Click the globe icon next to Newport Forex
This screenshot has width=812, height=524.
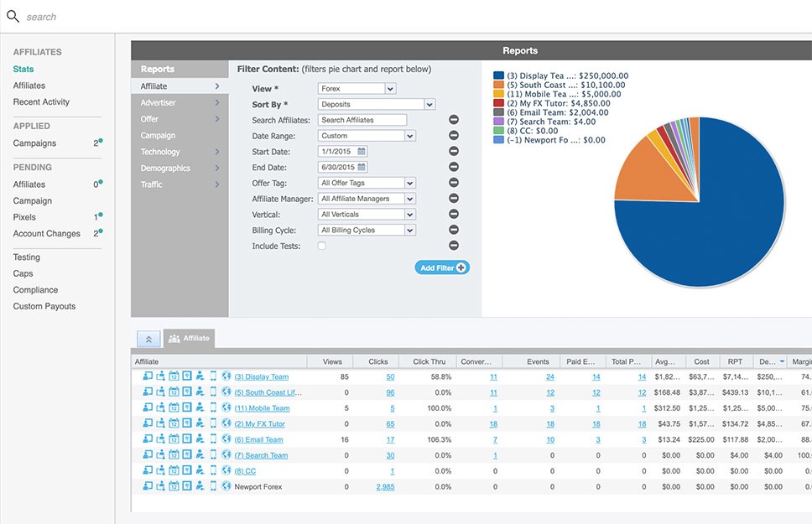pos(226,486)
